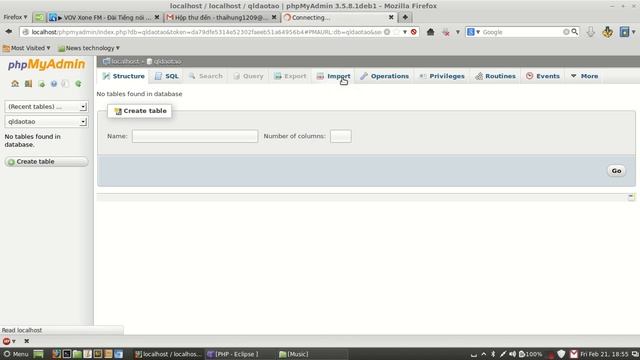This screenshot has width=640, height=360.
Task: Focus the table Name input field
Action: (195, 136)
